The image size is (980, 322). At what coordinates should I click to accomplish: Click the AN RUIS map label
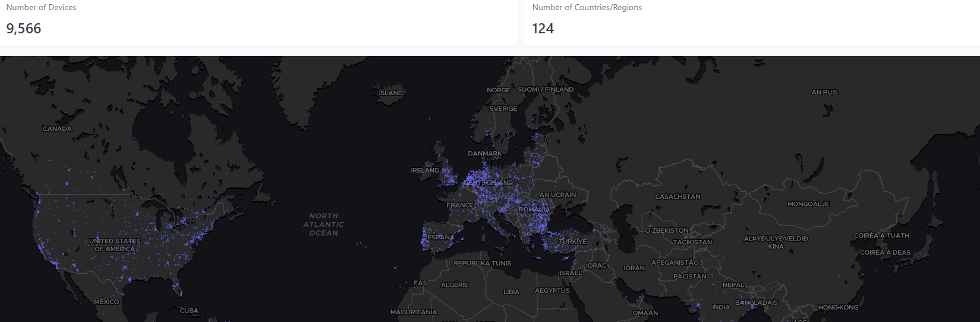click(x=824, y=92)
